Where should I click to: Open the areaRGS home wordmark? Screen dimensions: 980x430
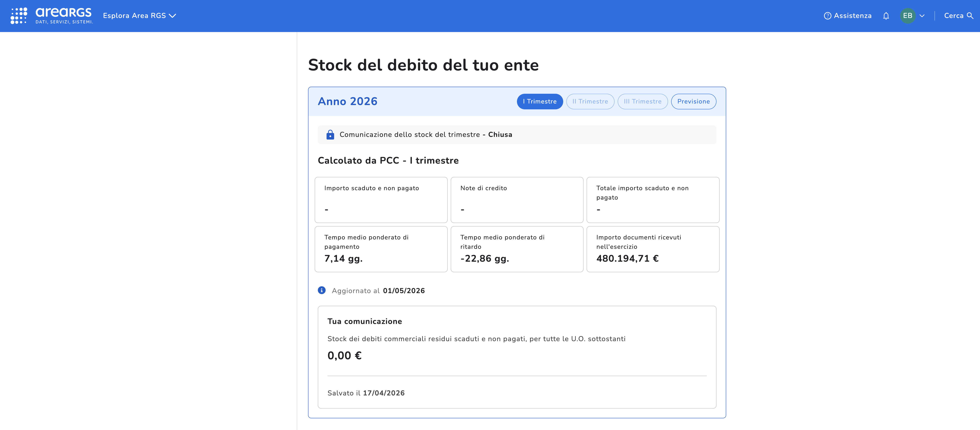(64, 16)
